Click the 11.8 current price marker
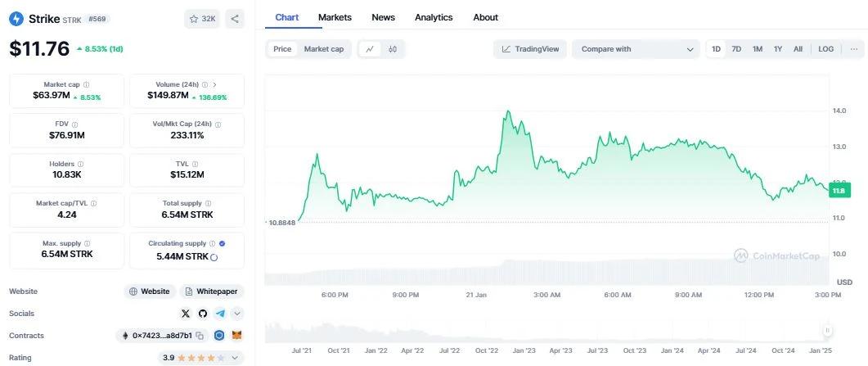This screenshot has width=868, height=366. tap(839, 191)
